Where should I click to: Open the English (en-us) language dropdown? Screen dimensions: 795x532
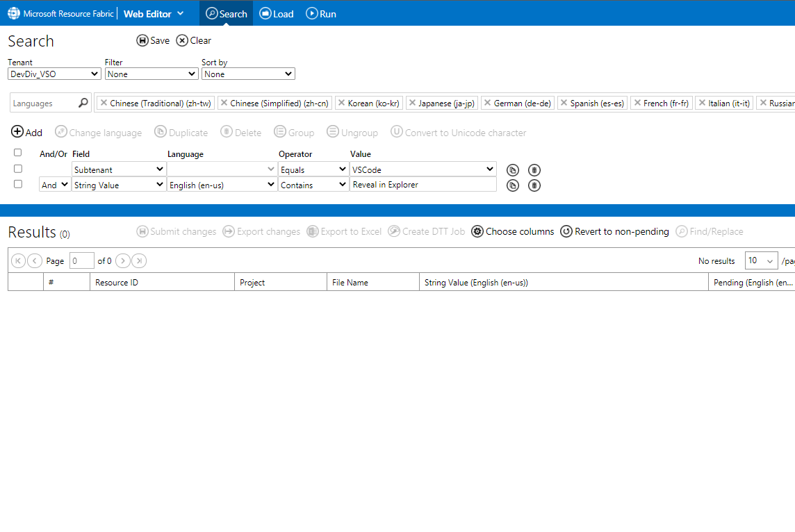(x=222, y=185)
